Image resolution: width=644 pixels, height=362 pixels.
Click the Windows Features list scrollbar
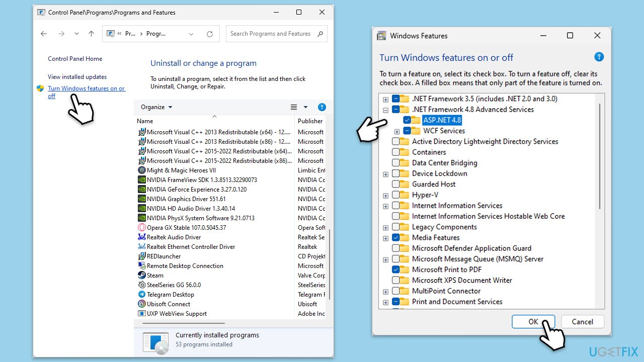[x=599, y=156]
